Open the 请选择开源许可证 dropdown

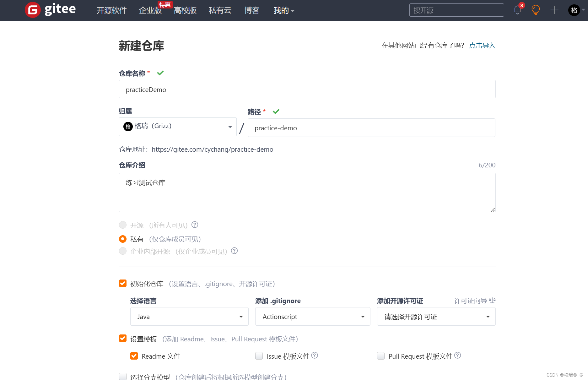coord(436,317)
